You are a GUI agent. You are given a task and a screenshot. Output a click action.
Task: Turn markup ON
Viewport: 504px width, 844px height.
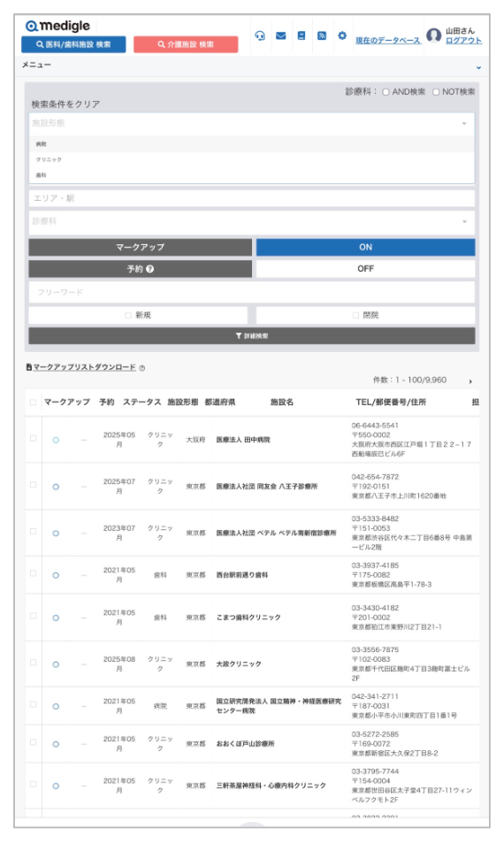coord(365,247)
